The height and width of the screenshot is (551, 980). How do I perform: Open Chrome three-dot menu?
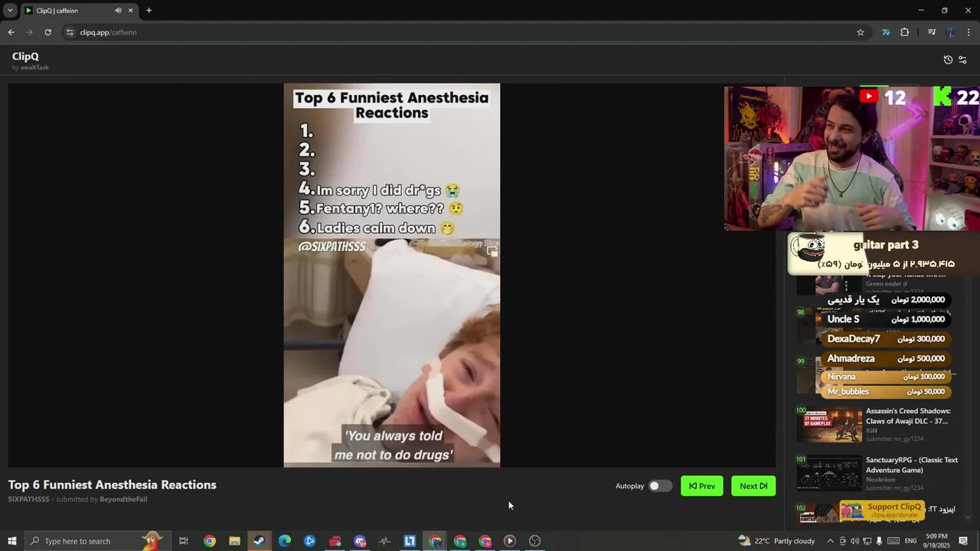(x=969, y=32)
